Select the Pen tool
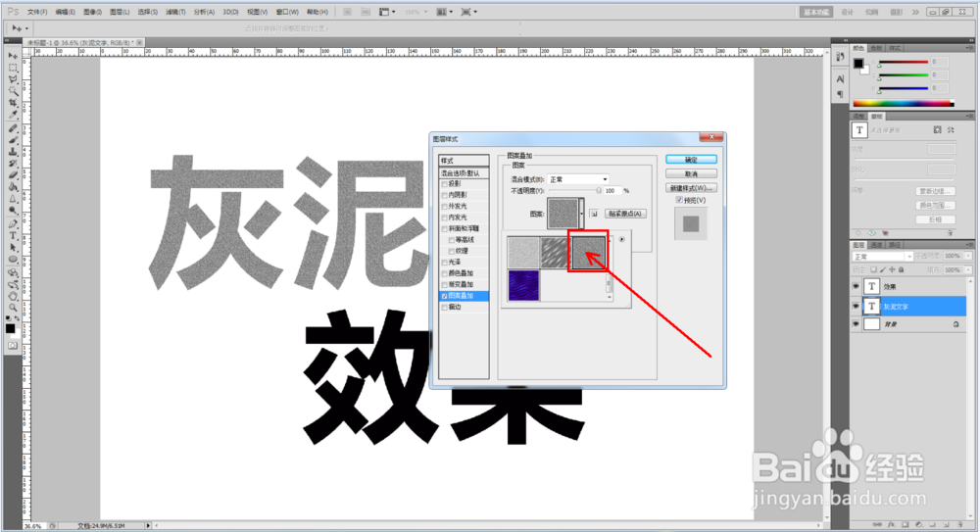This screenshot has height=532, width=980. [13, 223]
